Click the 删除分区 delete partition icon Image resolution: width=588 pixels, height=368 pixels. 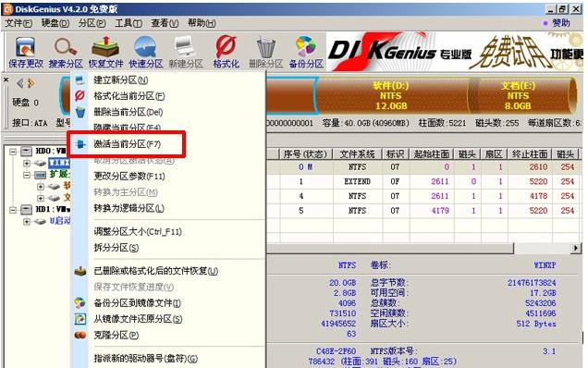pyautogui.click(x=266, y=52)
